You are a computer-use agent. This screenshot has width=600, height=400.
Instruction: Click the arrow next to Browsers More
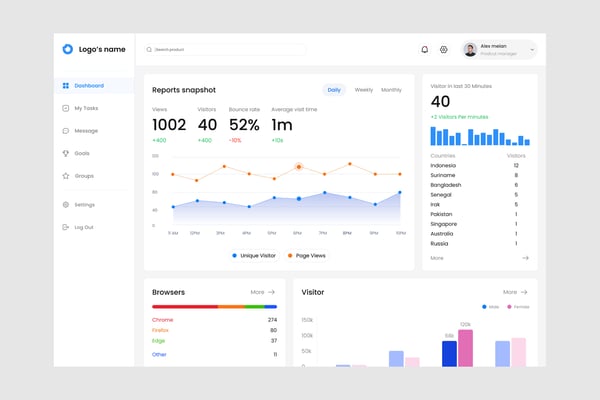pyautogui.click(x=271, y=292)
